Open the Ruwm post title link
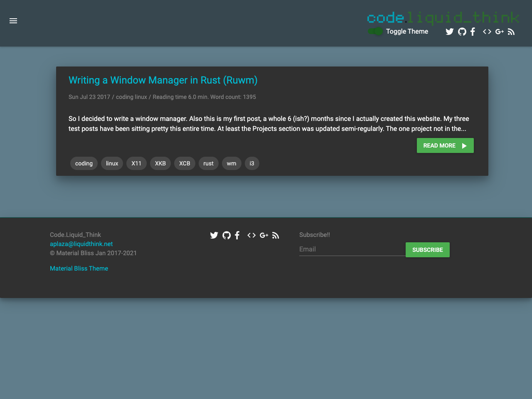This screenshot has height=399, width=532. pos(163,80)
